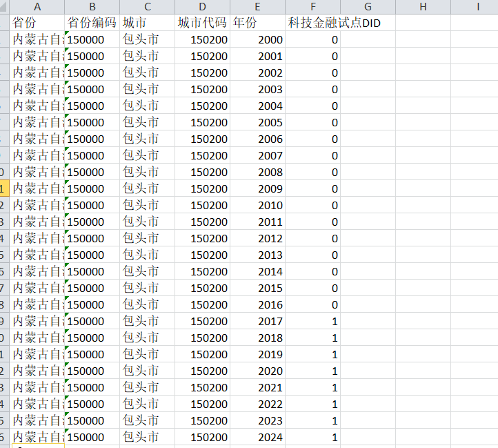Select the province cell in 2024 row
Screen dimensions: 498x448
click(x=37, y=437)
